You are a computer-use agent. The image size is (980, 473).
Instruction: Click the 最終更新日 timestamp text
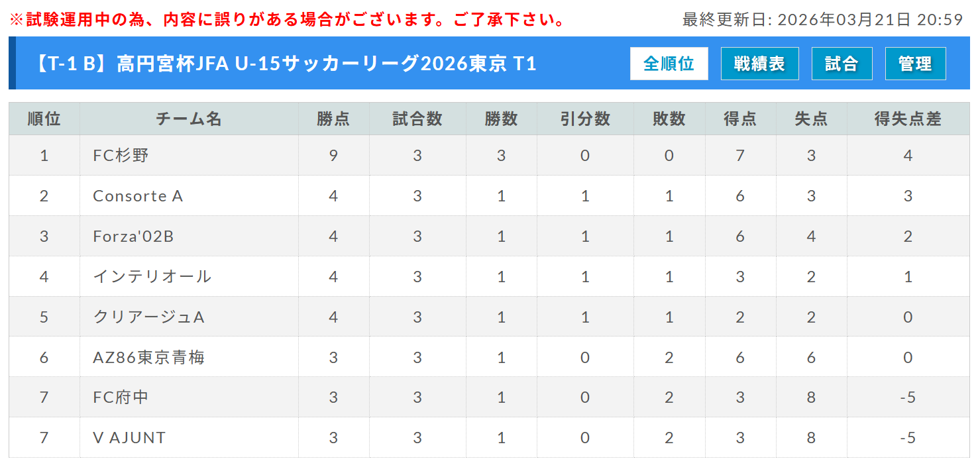pos(822,20)
